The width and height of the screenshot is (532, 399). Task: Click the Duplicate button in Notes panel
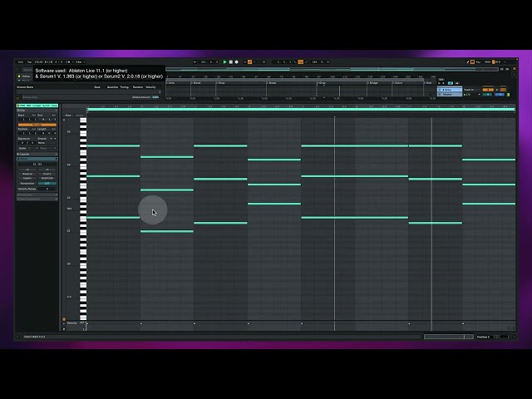(47, 178)
